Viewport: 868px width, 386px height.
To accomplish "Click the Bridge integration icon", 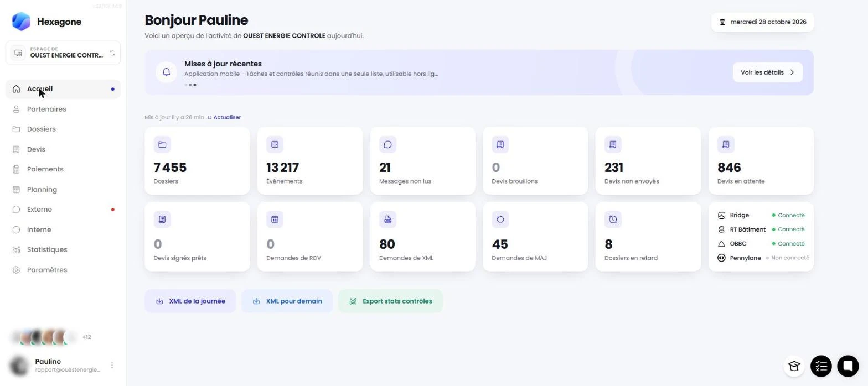I will 721,216.
